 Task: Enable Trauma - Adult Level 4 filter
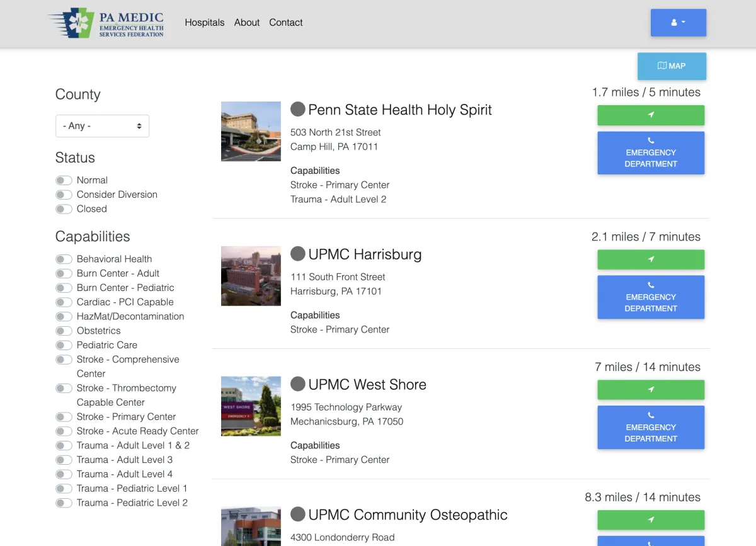coord(64,475)
